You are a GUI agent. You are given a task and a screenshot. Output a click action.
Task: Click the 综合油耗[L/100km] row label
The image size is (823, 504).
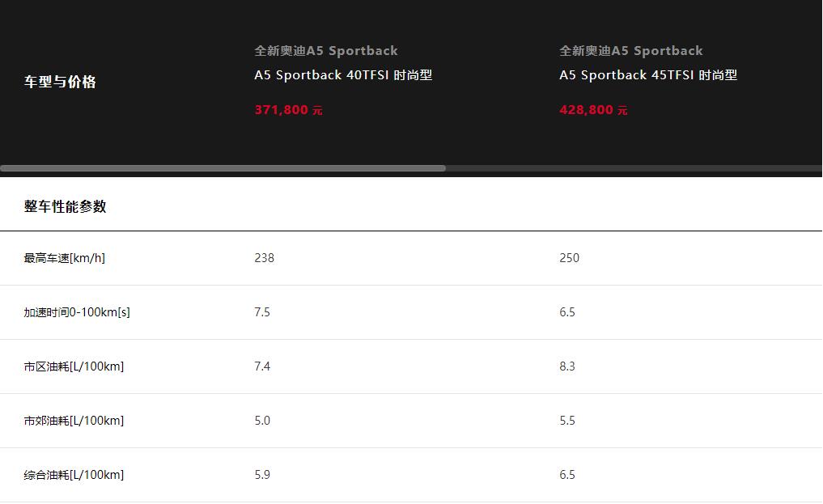[x=74, y=475]
